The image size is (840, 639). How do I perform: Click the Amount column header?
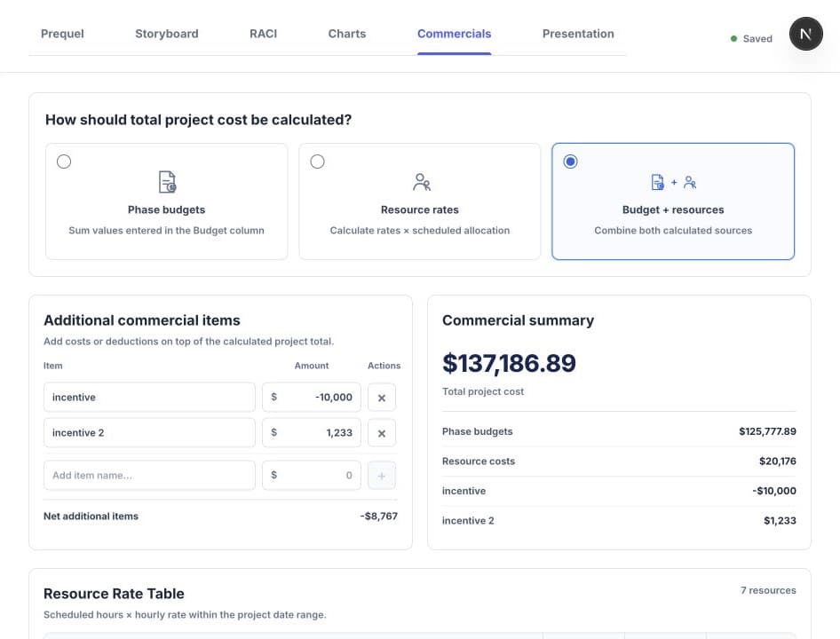pos(312,366)
